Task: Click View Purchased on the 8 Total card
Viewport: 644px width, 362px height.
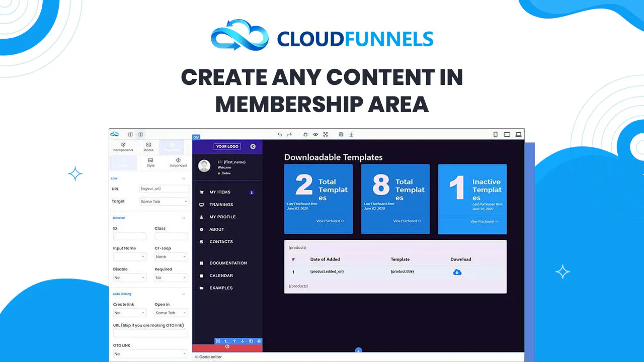Action: click(x=408, y=221)
